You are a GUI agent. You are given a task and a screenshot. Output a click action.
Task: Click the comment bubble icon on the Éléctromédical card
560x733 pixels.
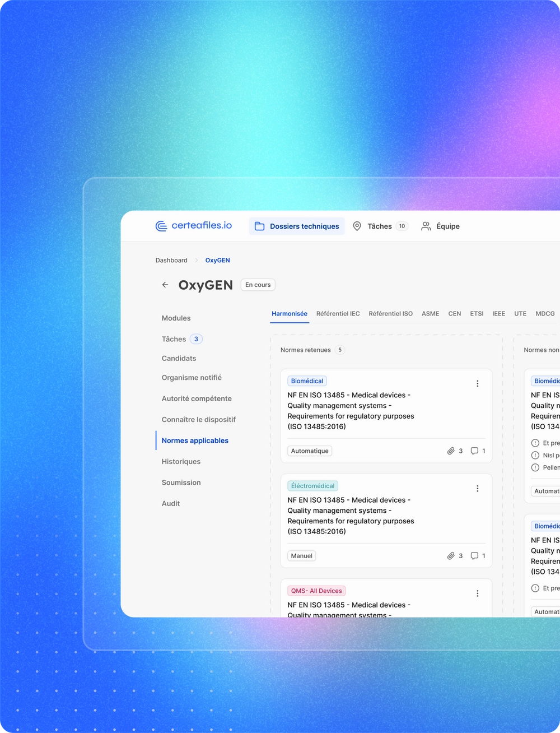click(x=474, y=556)
